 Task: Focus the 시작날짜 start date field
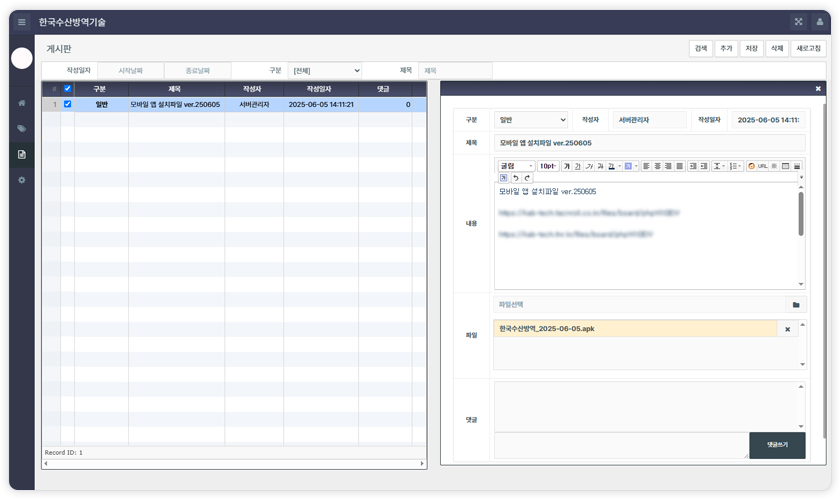point(130,71)
